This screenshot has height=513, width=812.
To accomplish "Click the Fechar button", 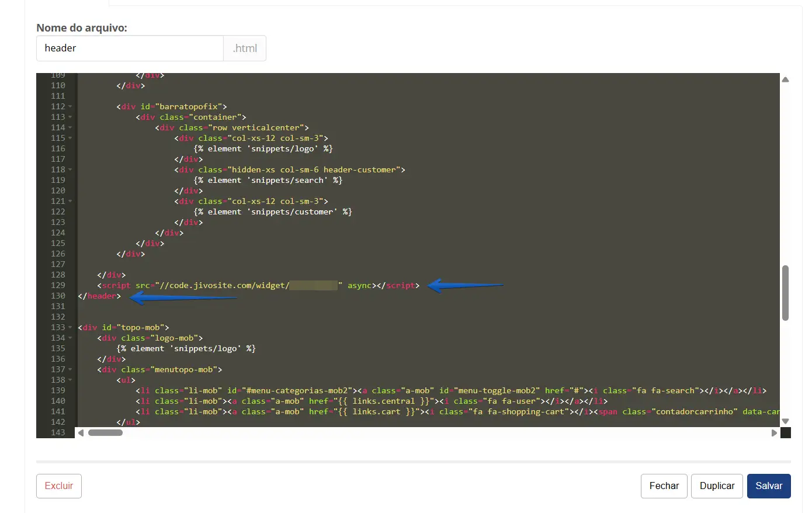I will pyautogui.click(x=664, y=486).
